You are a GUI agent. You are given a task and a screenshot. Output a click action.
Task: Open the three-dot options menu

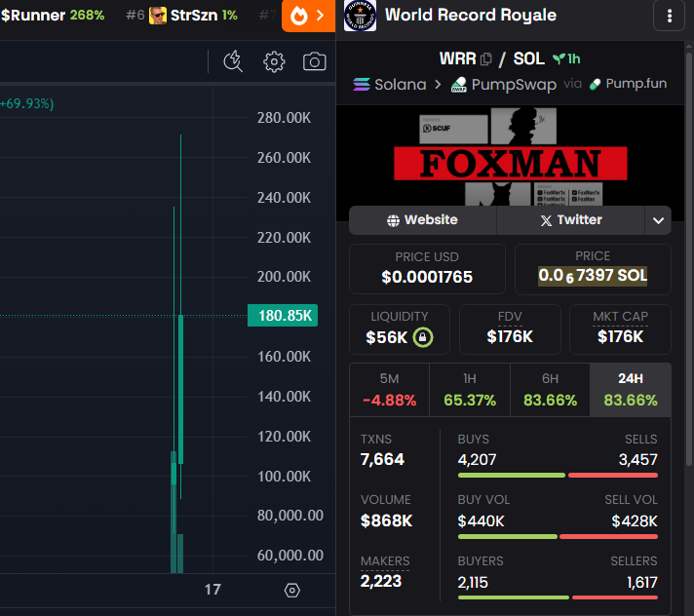670,16
